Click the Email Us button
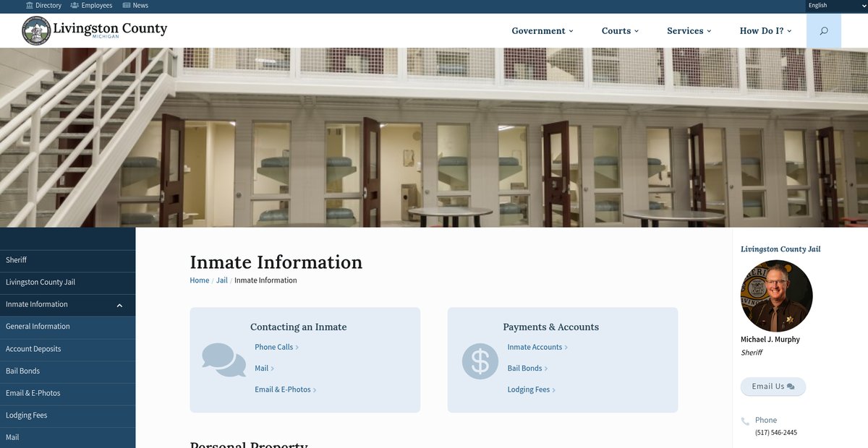The width and height of the screenshot is (868, 448). pos(773,387)
